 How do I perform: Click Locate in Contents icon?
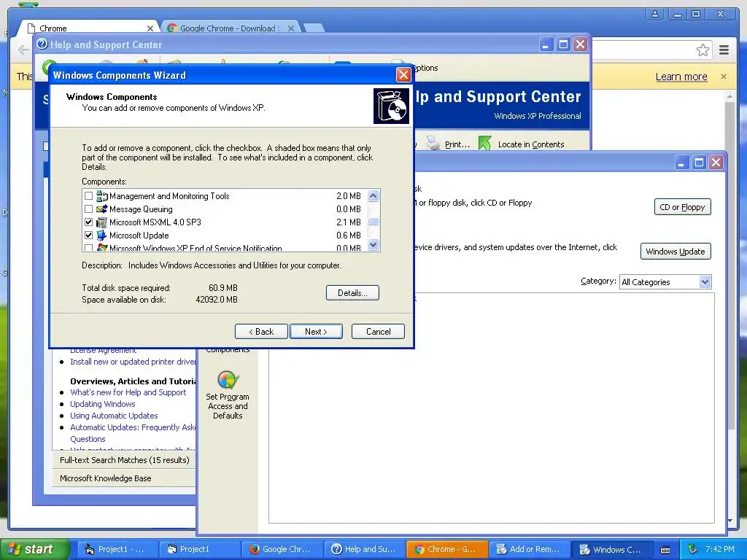485,144
